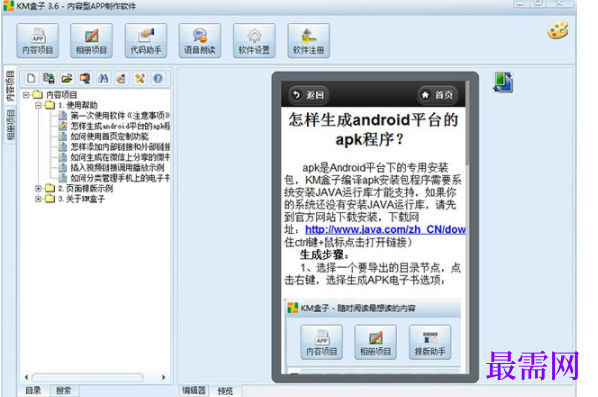Screen dimensions: 598x397
Task: Collapse the 内容项目 root tree node
Action: 26,94
